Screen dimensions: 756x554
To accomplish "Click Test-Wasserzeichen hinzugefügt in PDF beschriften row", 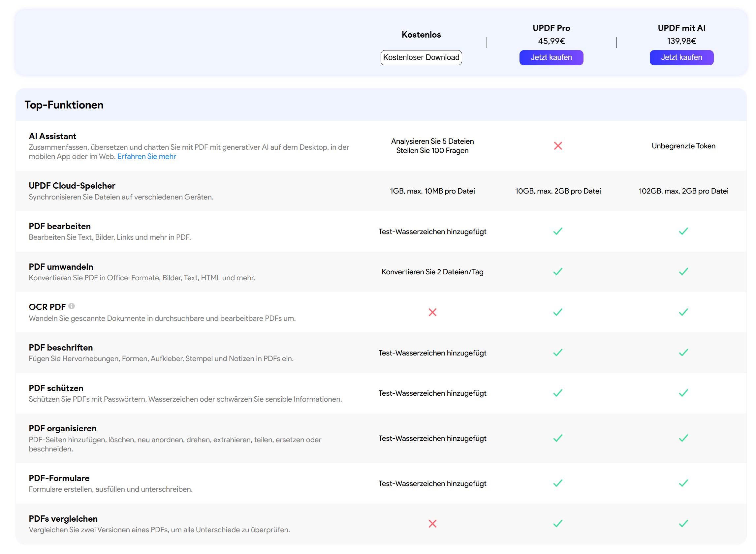I will [432, 353].
